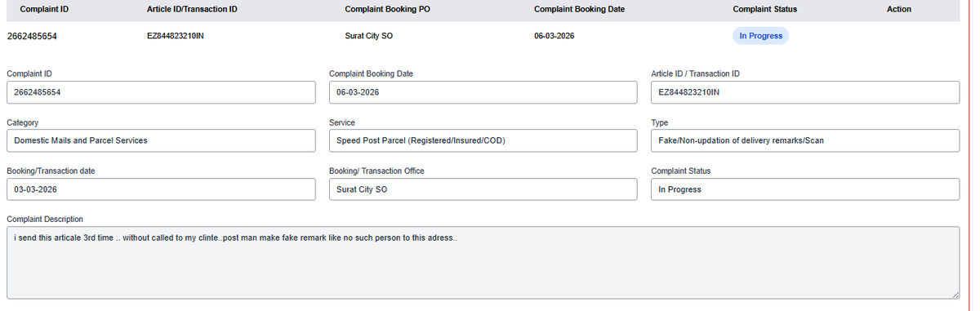Click the Complaint Description label
The image size is (980, 311).
pyautogui.click(x=44, y=220)
